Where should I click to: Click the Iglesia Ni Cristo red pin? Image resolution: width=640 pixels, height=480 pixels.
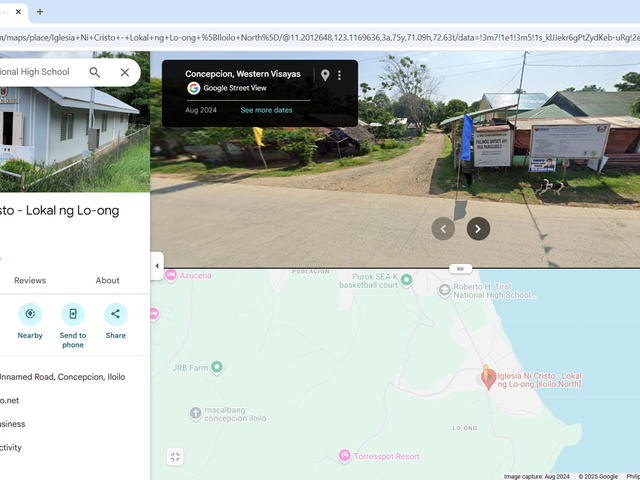coord(488,380)
